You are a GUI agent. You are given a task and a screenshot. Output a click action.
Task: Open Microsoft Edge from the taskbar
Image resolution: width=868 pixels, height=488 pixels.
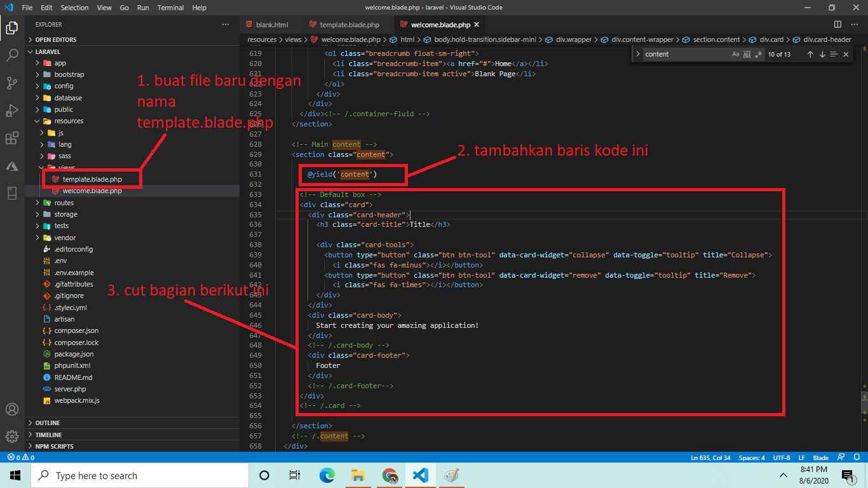point(327,475)
